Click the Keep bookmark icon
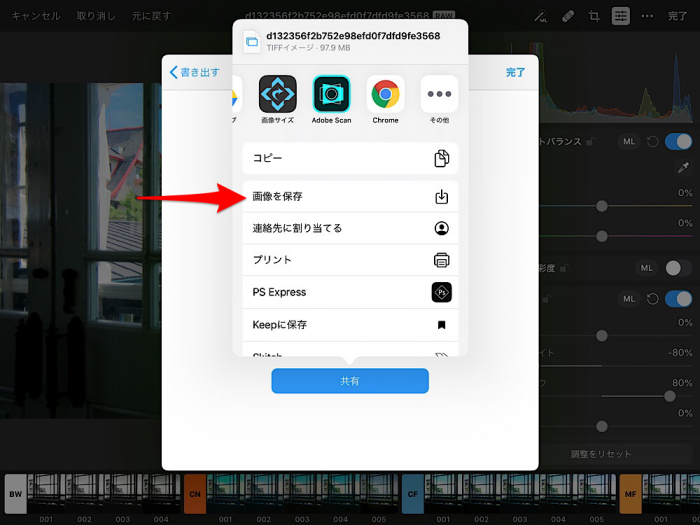This screenshot has height=525, width=700. point(442,325)
